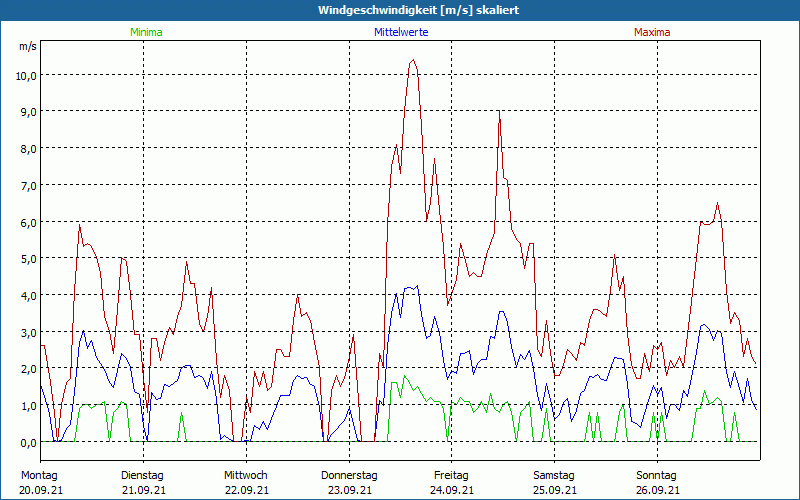This screenshot has width=800, height=500.
Task: Click the '4,0' y-axis value
Action: point(29,295)
